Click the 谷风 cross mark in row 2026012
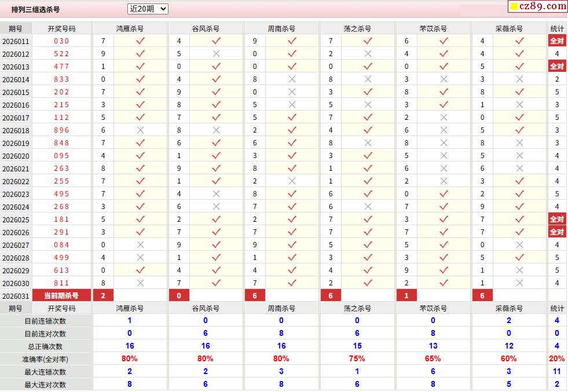 pos(217,54)
